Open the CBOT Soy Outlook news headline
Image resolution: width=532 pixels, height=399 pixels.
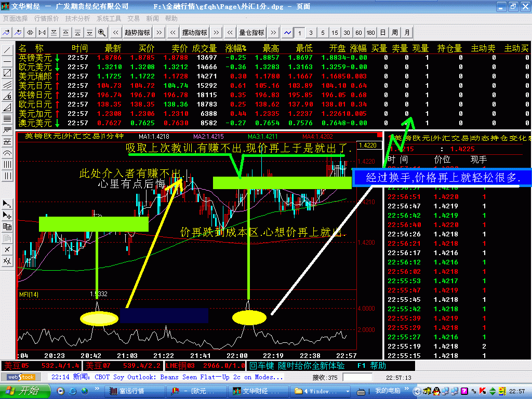pos(189,377)
